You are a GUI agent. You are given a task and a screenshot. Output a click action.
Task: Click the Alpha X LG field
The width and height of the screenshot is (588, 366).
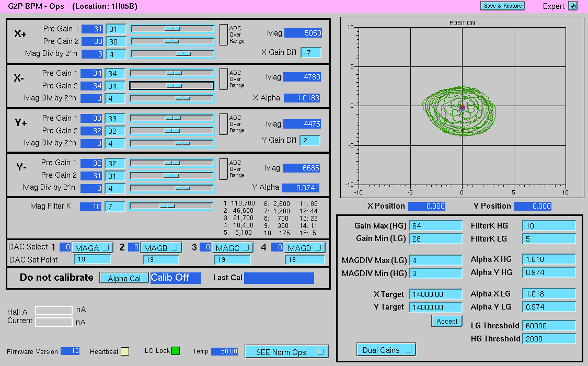(549, 294)
